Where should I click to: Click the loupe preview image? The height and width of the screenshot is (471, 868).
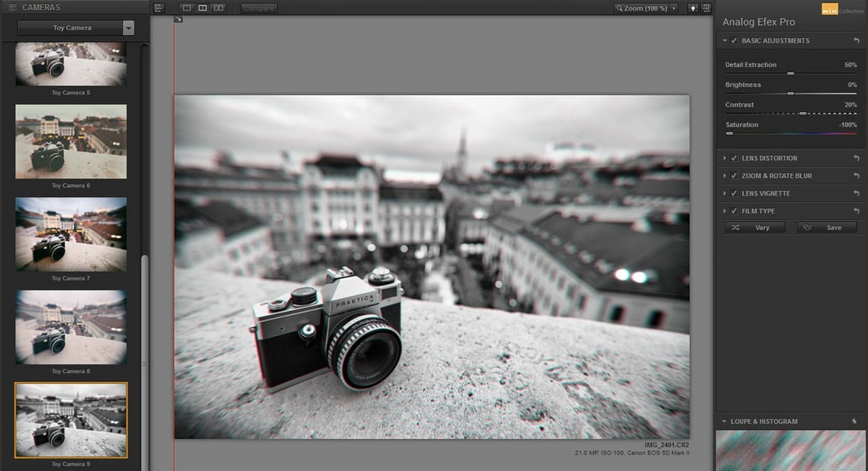pyautogui.click(x=790, y=450)
